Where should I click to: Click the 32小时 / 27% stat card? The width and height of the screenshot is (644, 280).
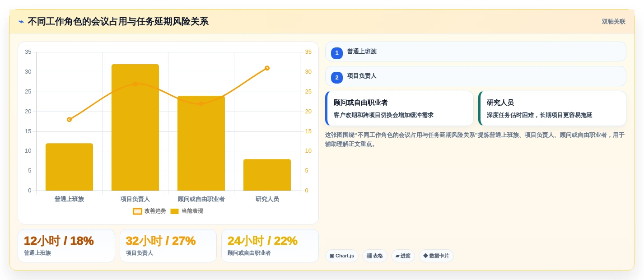pyautogui.click(x=168, y=246)
